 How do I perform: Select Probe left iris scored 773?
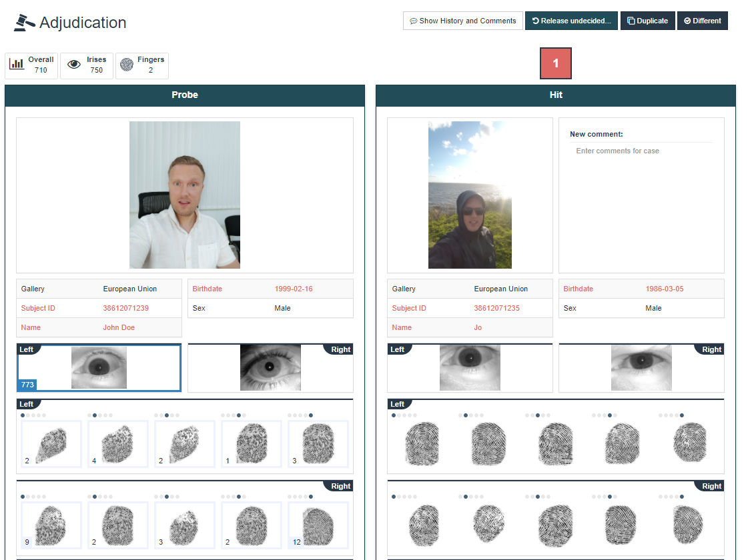click(x=99, y=367)
